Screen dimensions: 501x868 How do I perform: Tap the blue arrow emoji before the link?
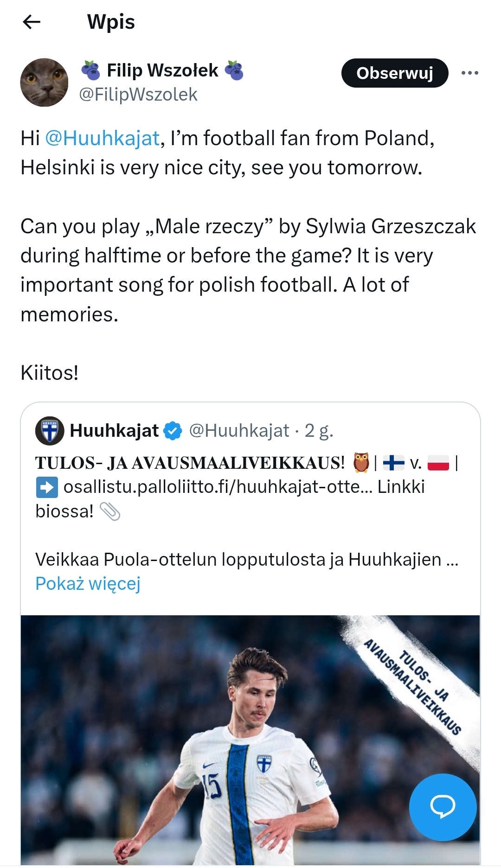47,487
